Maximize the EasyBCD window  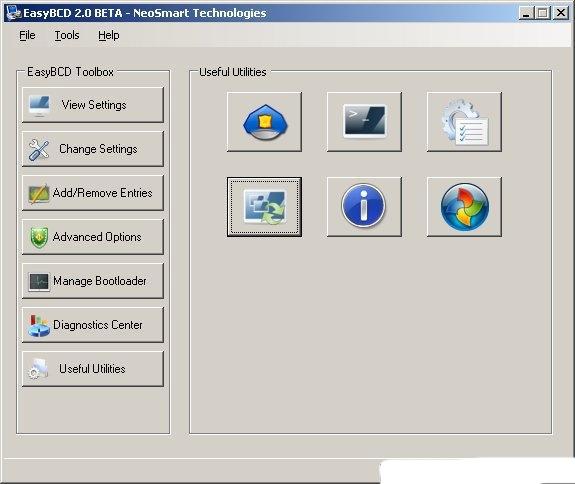(x=543, y=13)
